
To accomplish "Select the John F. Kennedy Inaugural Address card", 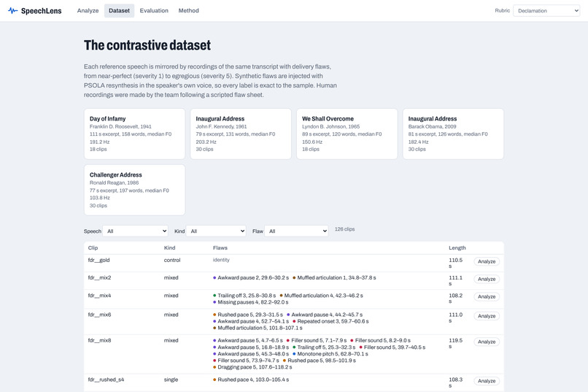I will coord(241,134).
